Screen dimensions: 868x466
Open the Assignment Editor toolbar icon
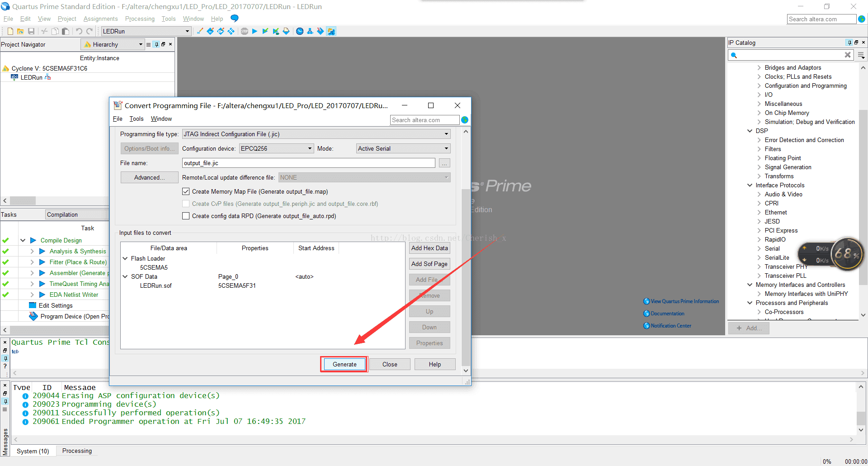[x=210, y=31]
